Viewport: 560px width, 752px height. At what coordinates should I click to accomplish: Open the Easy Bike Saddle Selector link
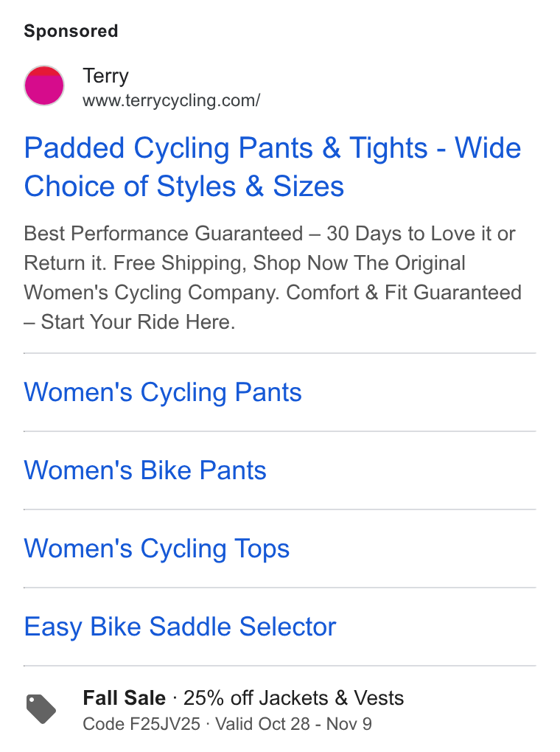pyautogui.click(x=181, y=627)
